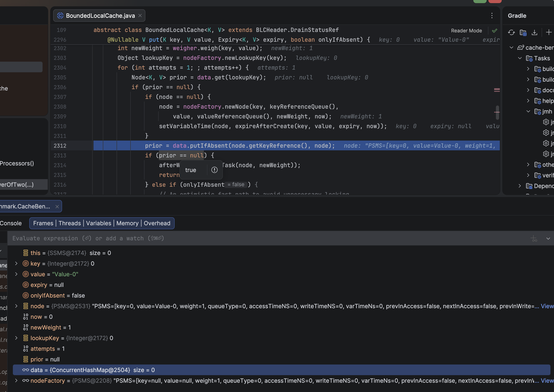The height and width of the screenshot is (392, 554).
Task: Close the BoundedLocalCache.java tab
Action: (140, 16)
